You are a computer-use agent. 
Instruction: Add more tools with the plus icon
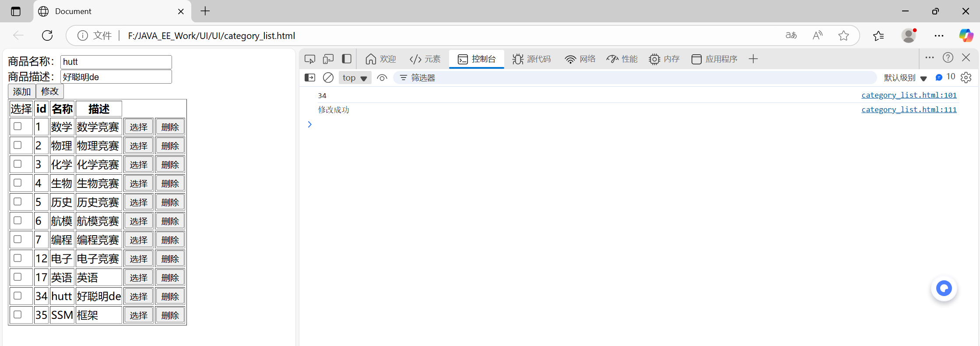753,59
